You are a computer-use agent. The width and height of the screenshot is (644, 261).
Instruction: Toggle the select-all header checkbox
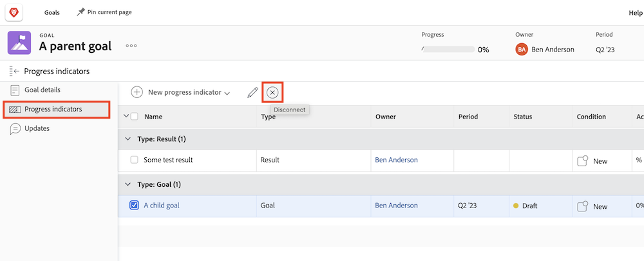[x=135, y=117]
